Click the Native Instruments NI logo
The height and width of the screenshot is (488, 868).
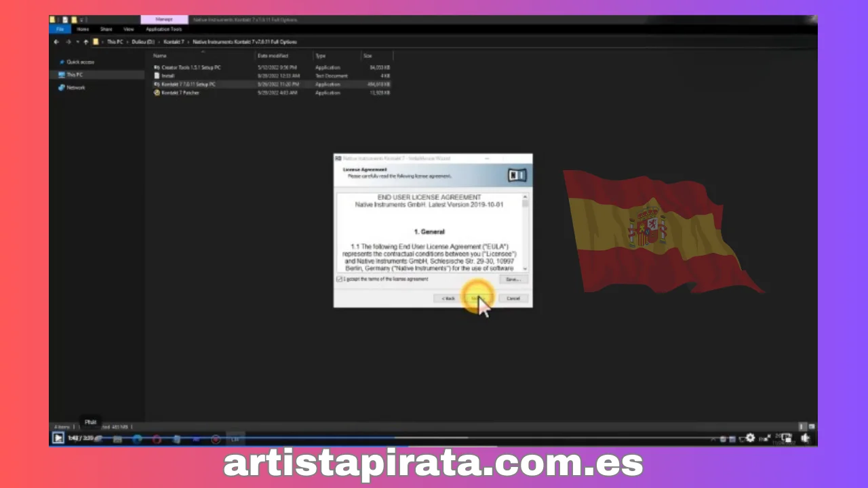point(517,176)
